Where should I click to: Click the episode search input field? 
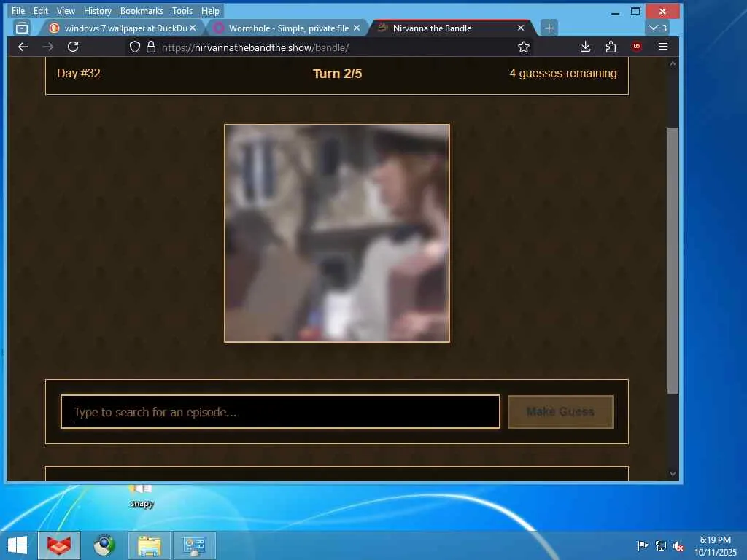(280, 411)
